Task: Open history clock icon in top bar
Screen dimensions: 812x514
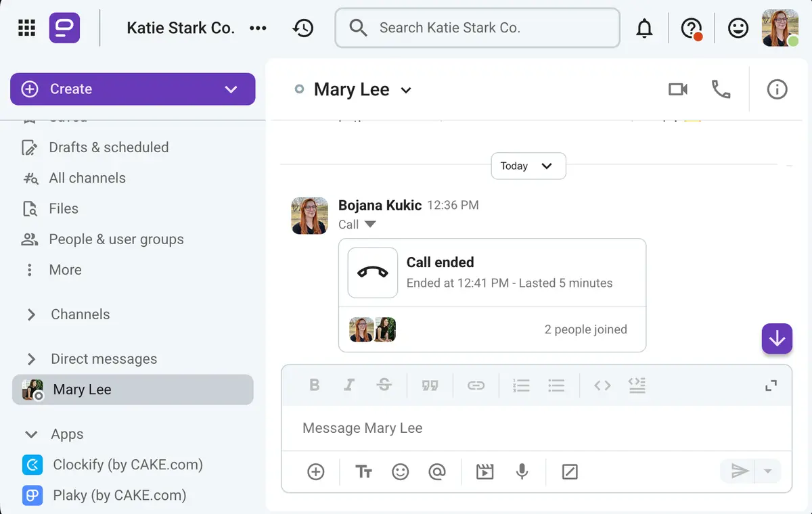Action: [302, 28]
